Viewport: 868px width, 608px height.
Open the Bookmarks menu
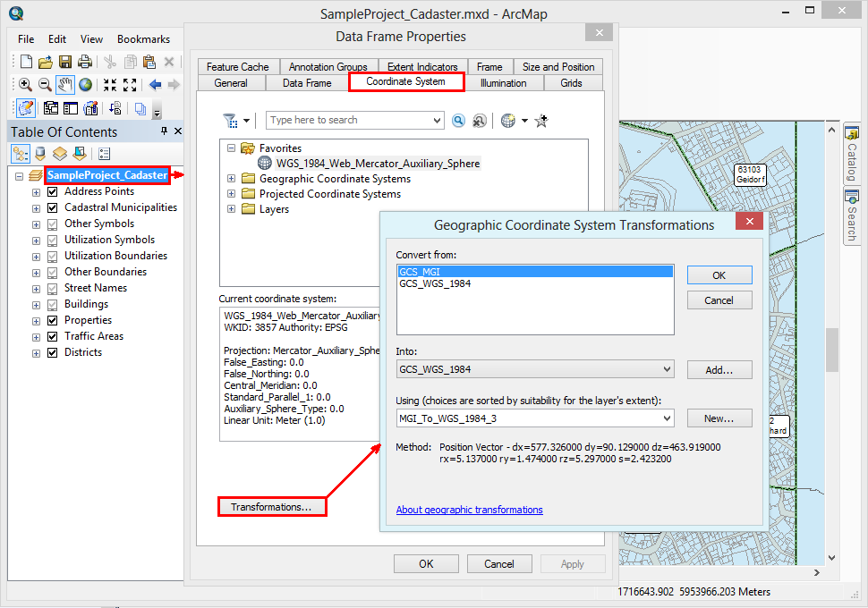click(x=143, y=39)
